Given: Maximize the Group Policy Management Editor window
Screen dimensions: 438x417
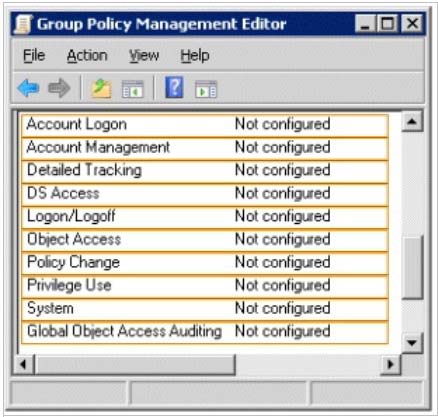Looking at the screenshot, I should click(388, 24).
